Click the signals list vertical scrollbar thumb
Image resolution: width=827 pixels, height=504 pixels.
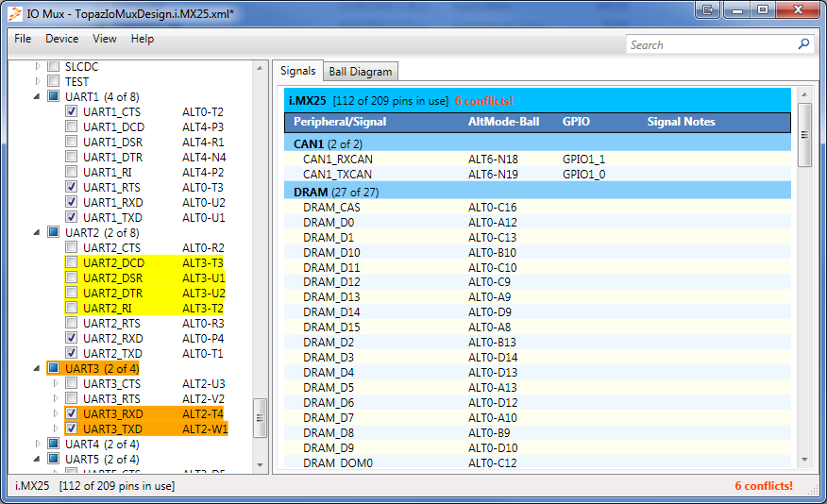(x=804, y=135)
